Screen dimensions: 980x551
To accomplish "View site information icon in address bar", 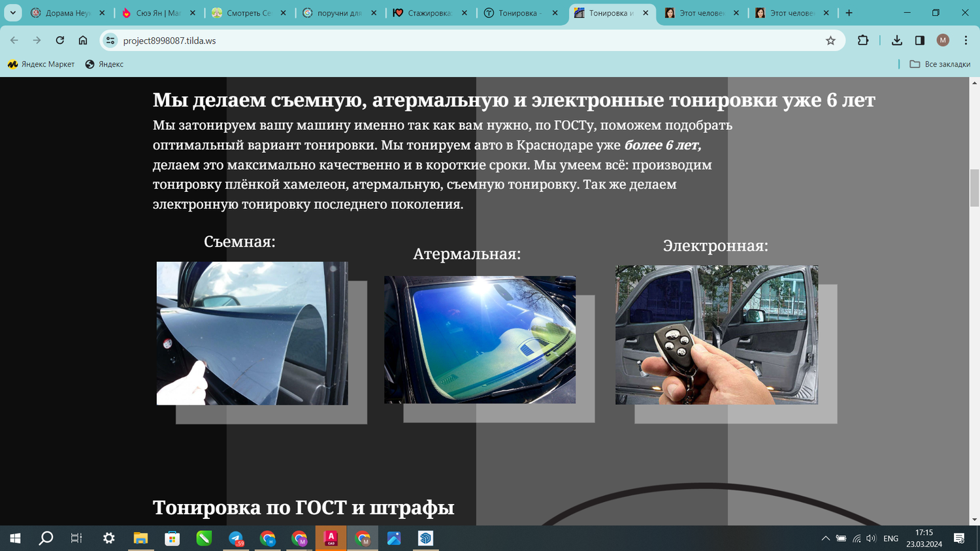I will coord(110,40).
